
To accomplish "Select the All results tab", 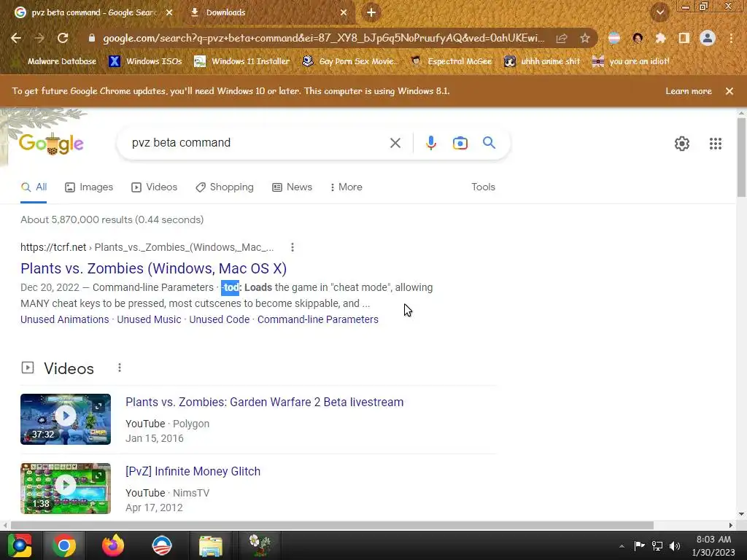I will pyautogui.click(x=34, y=187).
